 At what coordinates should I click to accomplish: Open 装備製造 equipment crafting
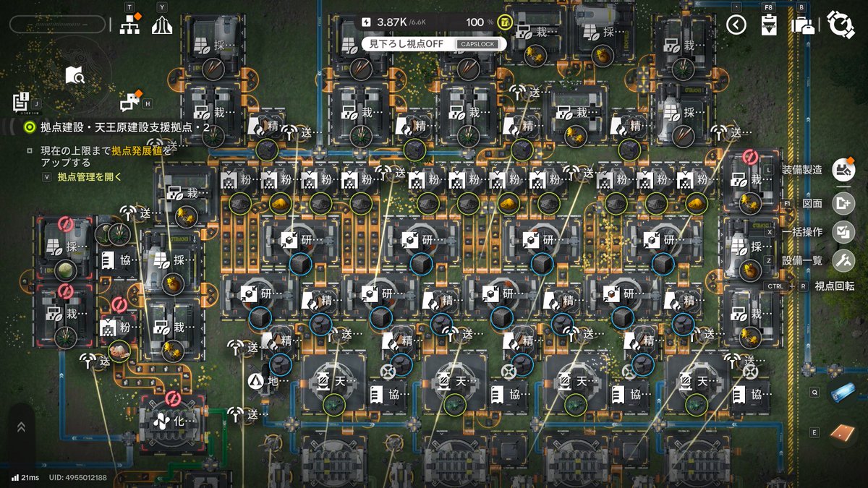pyautogui.click(x=842, y=169)
